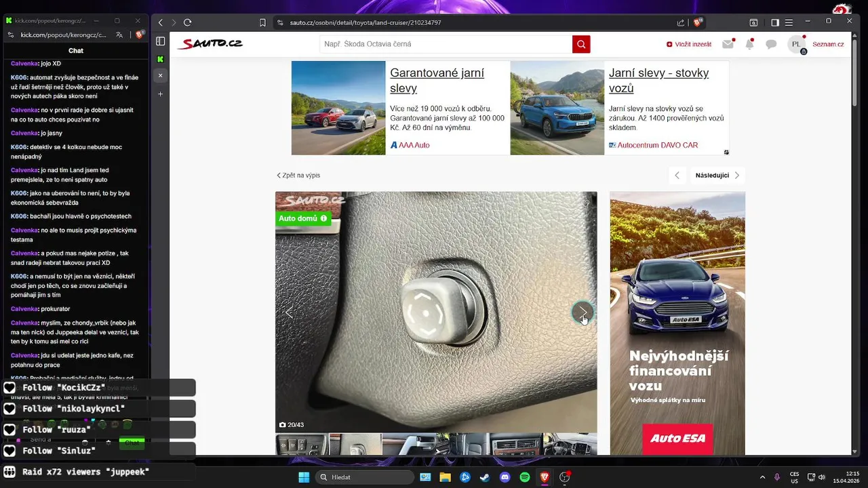Click the Sauto.cz logo

210,44
